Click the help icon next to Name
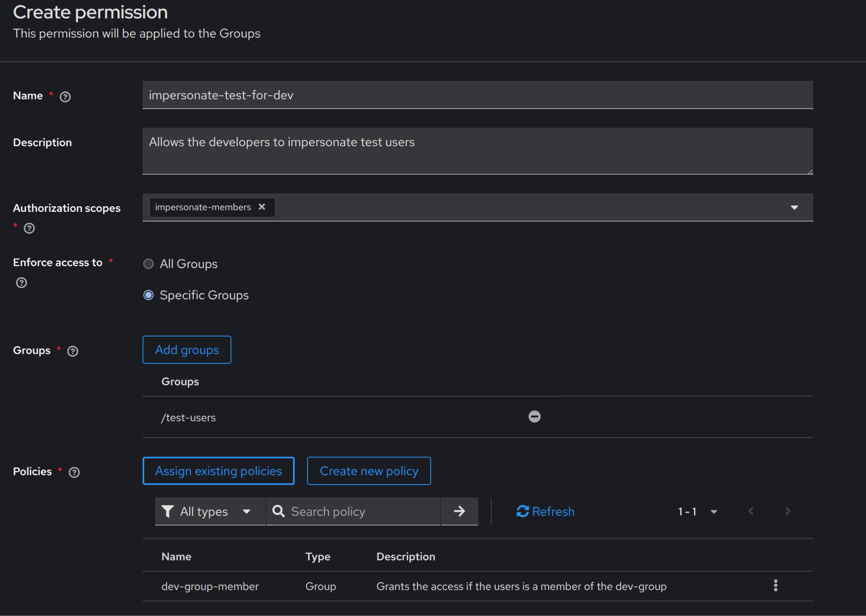The image size is (866, 616). 65,97
